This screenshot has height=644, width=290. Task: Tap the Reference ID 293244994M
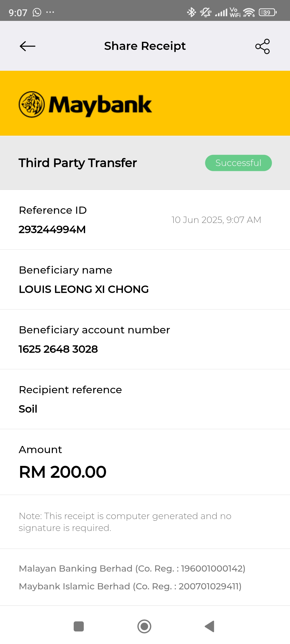point(52,229)
